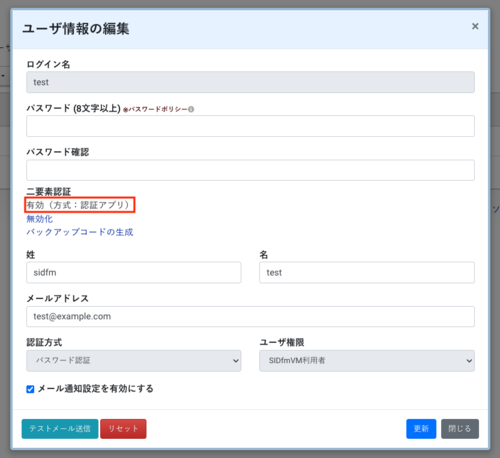This screenshot has height=458, width=500.
Task: Click the メール通知設定を有効にする label
Action: (96, 389)
